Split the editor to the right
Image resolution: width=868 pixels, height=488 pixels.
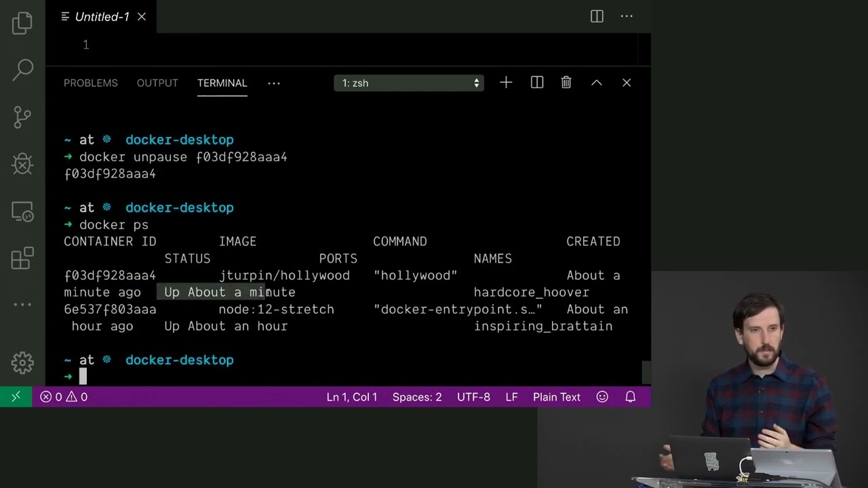coord(597,16)
